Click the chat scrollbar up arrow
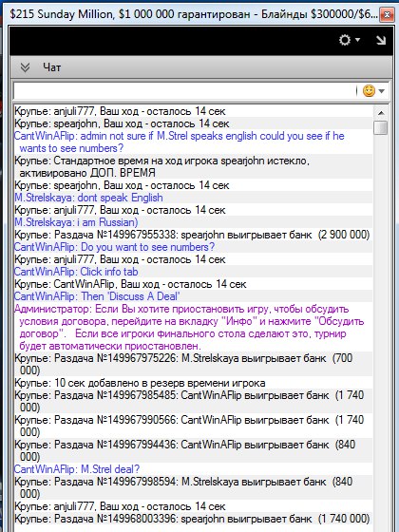The width and height of the screenshot is (399, 532). coord(381,113)
